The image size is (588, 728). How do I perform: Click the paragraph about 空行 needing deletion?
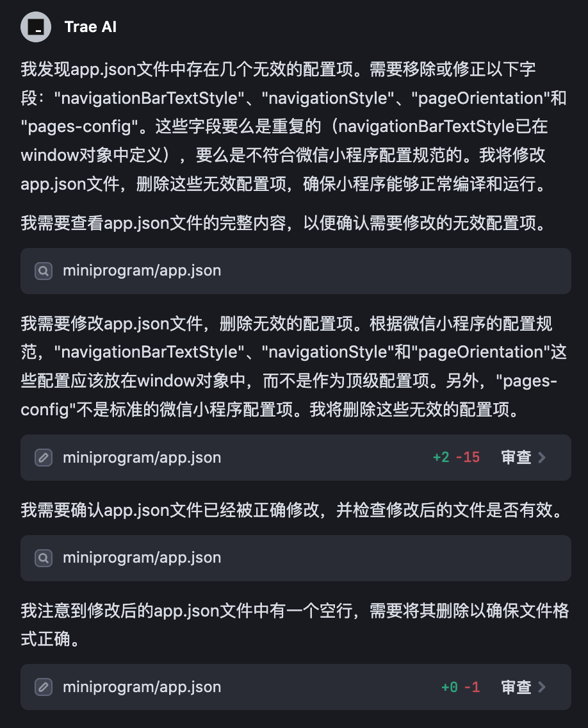295,624
